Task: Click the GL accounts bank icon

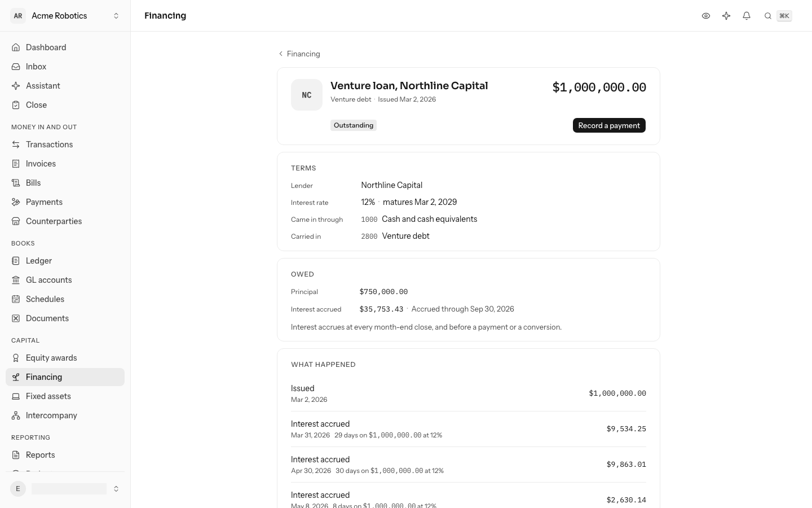Action: click(16, 280)
